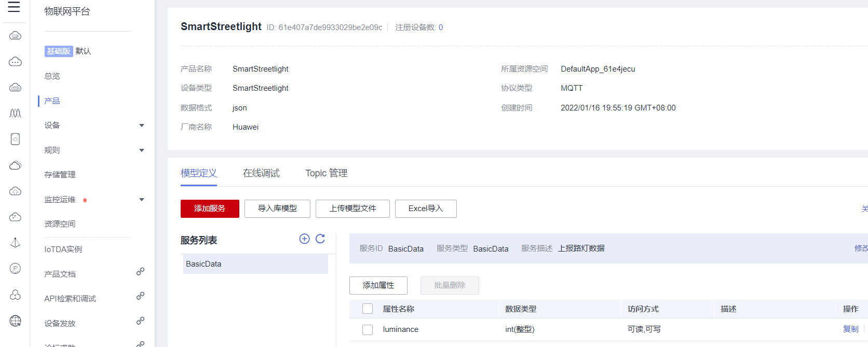Click the 上报路灯数据 service description
Screen dimensions: 868x347
click(x=581, y=248)
